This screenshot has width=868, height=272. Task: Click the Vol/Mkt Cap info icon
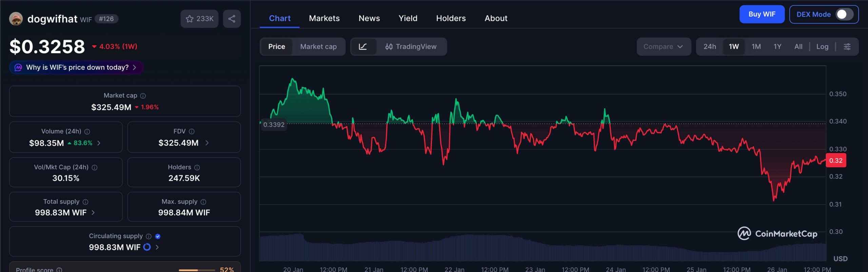pos(95,167)
